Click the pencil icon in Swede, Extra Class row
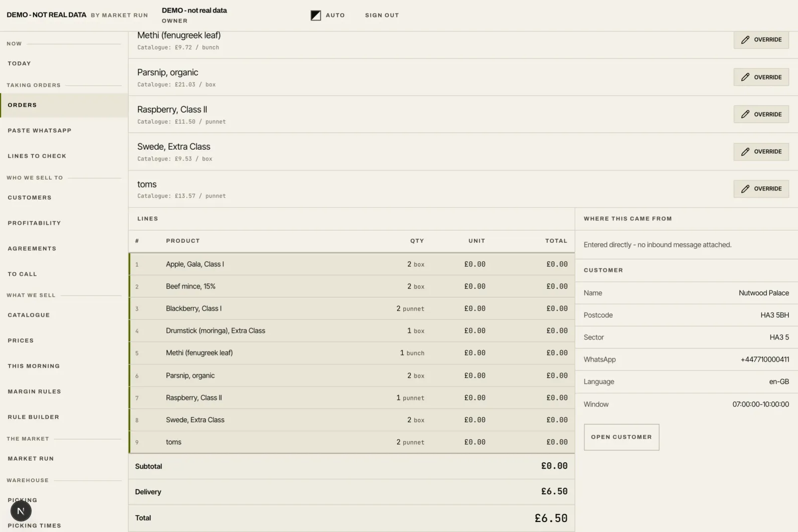This screenshot has width=798, height=532. 745,152
